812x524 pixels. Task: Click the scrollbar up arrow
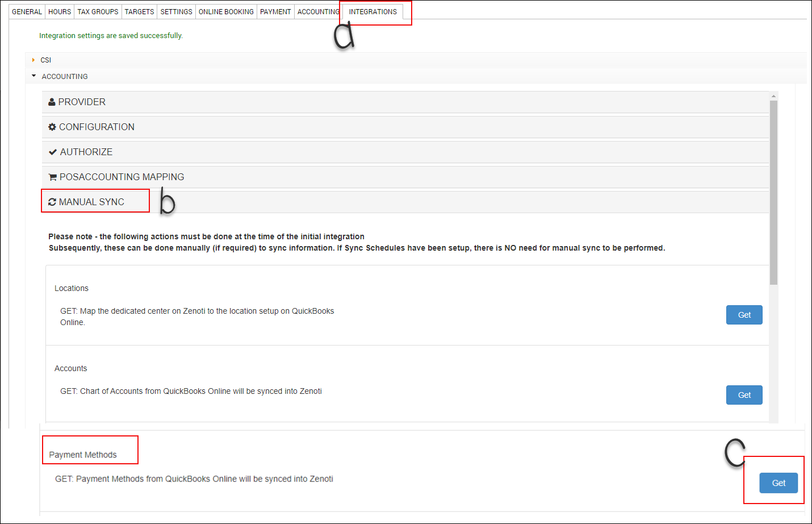tap(773, 96)
